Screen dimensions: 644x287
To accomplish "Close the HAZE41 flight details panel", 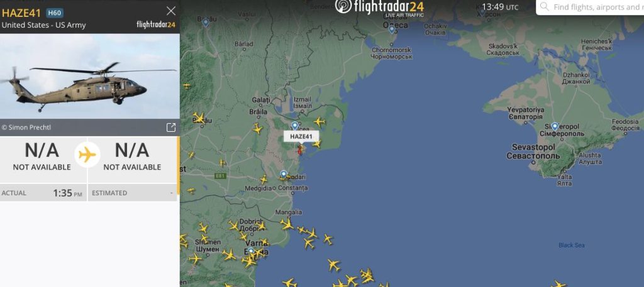I will (171, 11).
